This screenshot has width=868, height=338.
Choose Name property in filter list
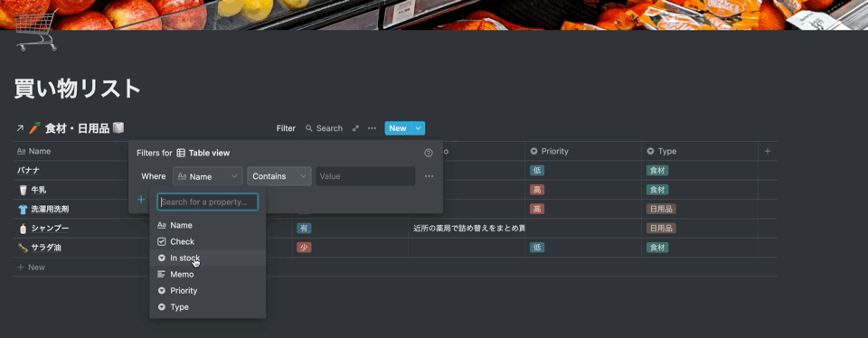click(x=208, y=225)
